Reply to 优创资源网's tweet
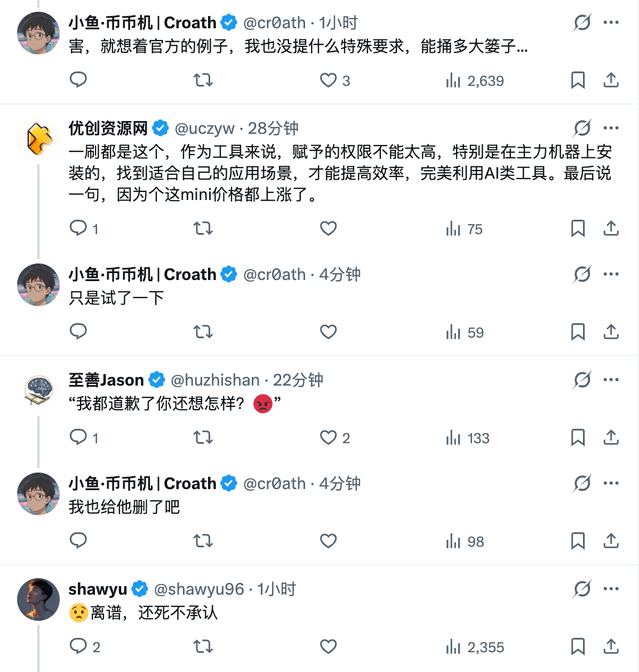Image resolution: width=639 pixels, height=672 pixels. (78, 228)
